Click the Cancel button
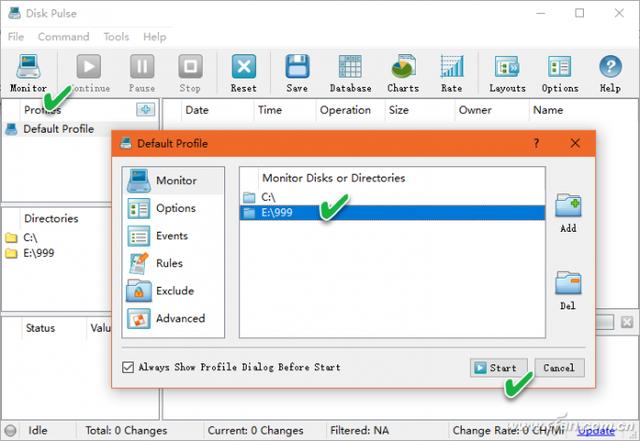This screenshot has height=441, width=640. [x=559, y=368]
